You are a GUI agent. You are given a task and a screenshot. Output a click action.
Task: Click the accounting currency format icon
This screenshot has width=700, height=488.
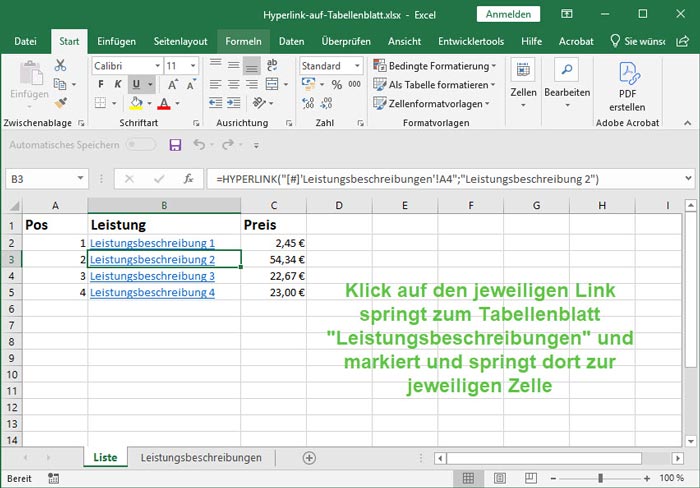308,84
